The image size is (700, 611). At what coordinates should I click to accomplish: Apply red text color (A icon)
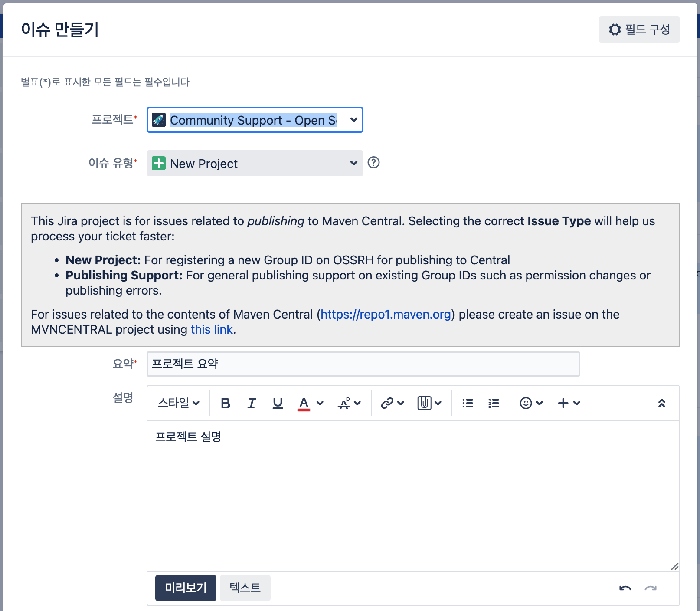[304, 403]
